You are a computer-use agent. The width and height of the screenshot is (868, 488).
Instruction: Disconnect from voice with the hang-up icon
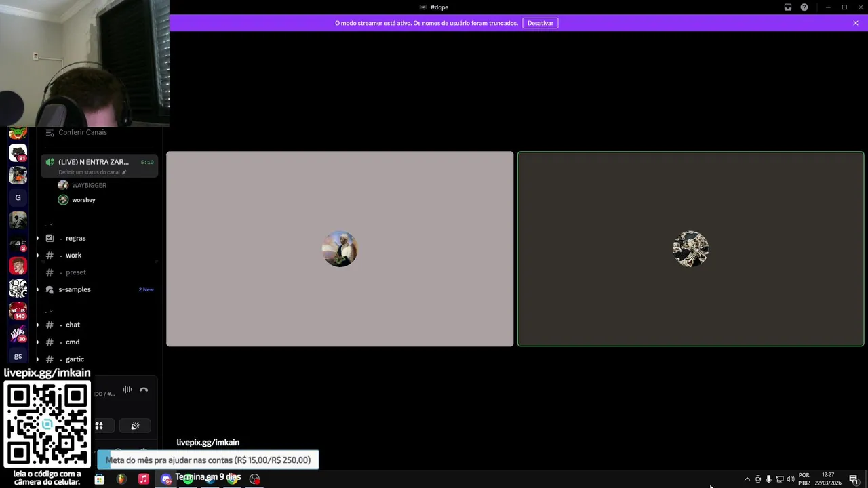(x=144, y=390)
